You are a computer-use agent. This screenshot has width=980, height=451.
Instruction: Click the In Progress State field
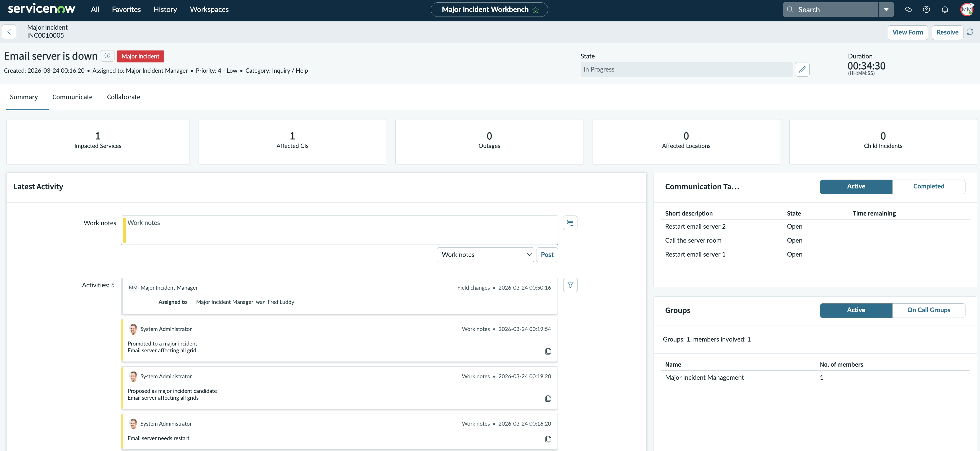click(x=686, y=69)
